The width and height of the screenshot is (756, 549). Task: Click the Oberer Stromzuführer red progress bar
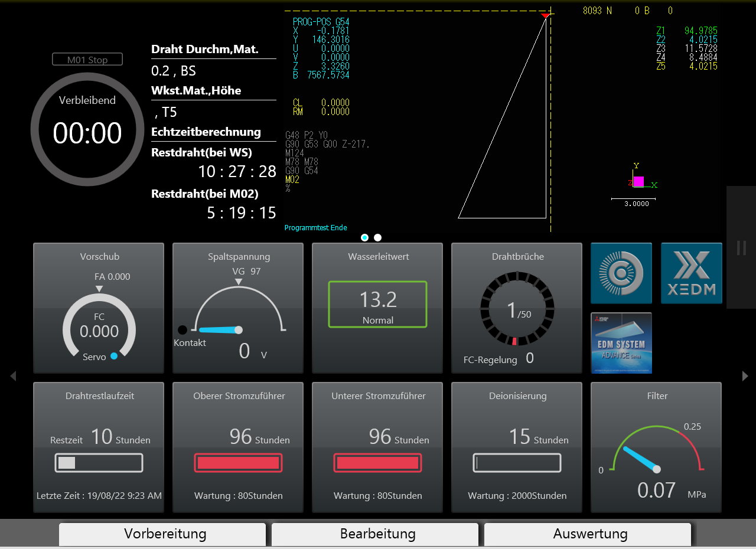coord(239,463)
